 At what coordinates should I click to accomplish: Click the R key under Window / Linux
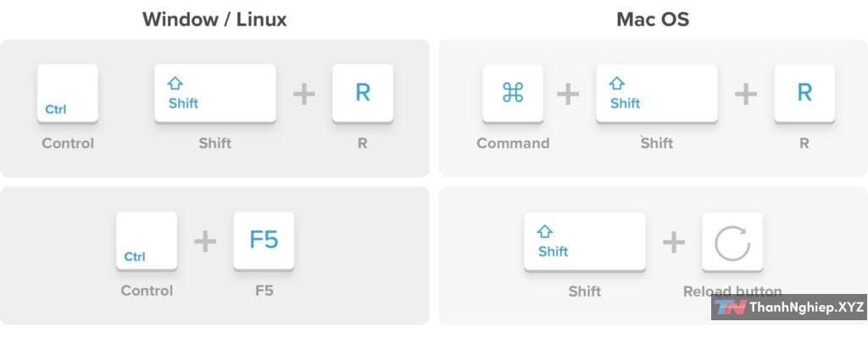[x=363, y=93]
